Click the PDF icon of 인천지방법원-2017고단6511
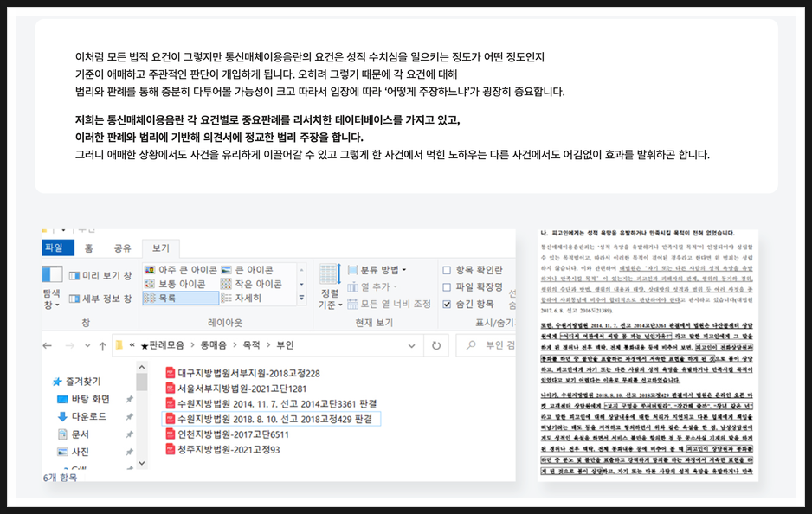This screenshot has width=812, height=514. [x=170, y=434]
